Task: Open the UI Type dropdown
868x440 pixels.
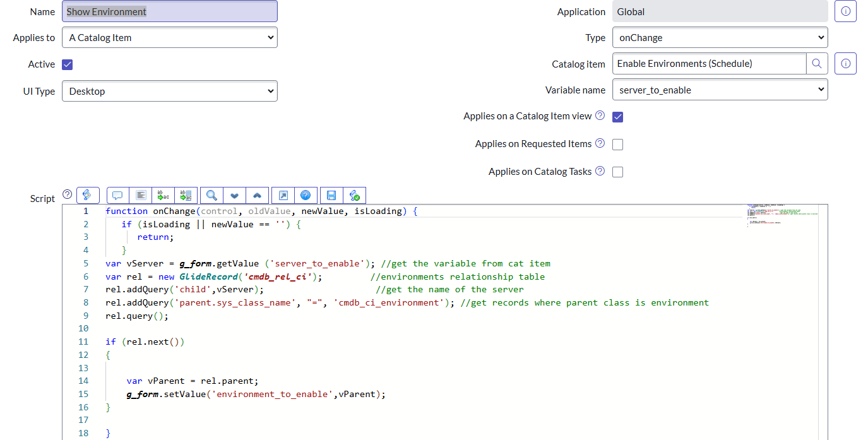Action: [170, 91]
